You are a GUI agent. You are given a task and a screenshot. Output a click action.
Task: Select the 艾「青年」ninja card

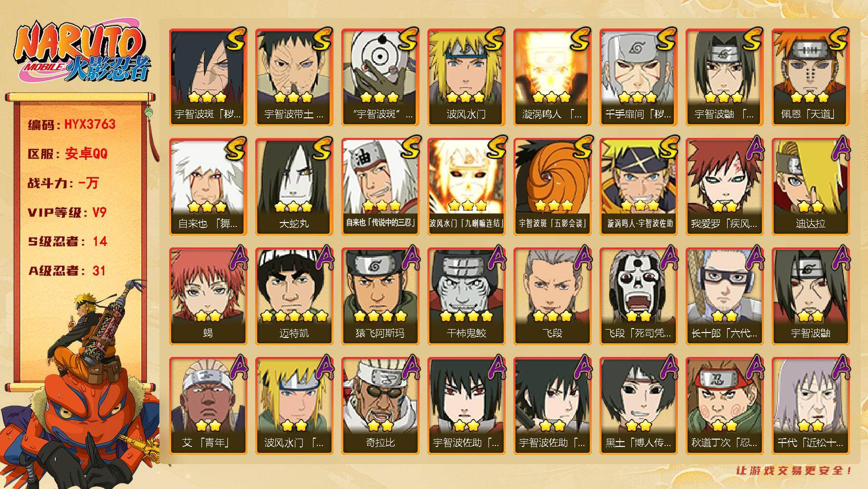(207, 406)
